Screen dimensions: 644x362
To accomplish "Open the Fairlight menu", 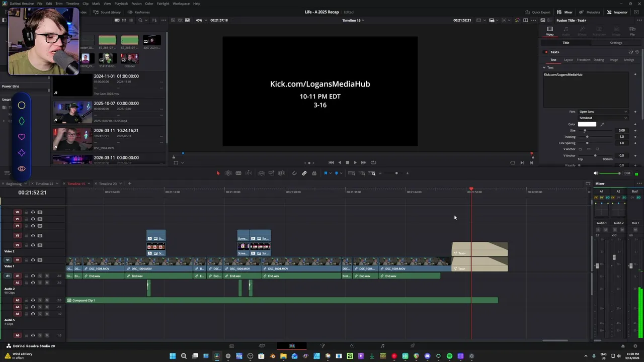I will coord(163,4).
